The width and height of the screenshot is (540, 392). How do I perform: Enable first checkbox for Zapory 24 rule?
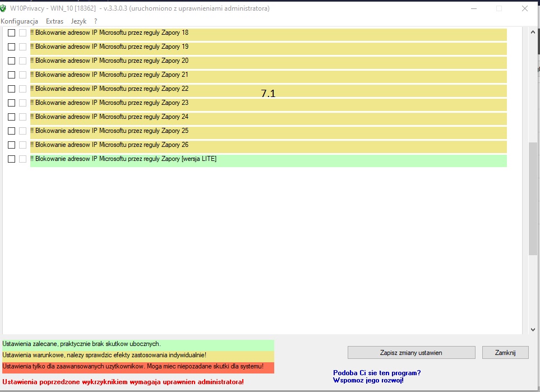(11, 117)
